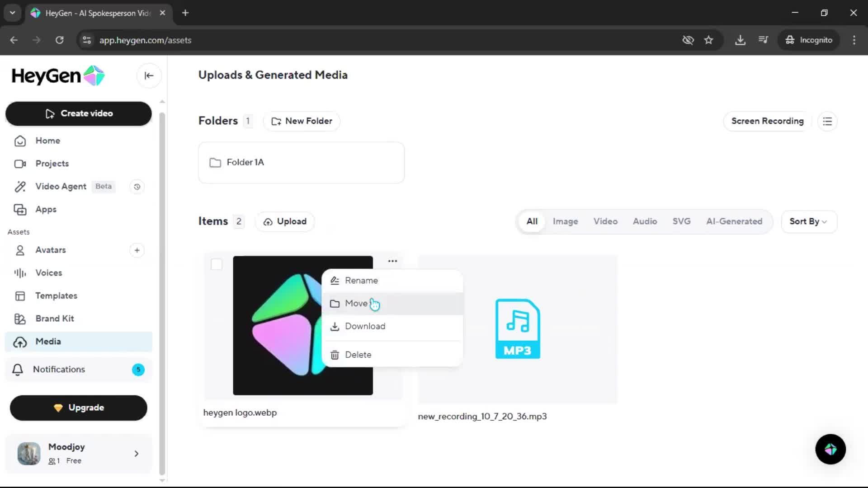Open Brand Kit in sidebar
The width and height of the screenshot is (868, 488).
[x=55, y=319]
